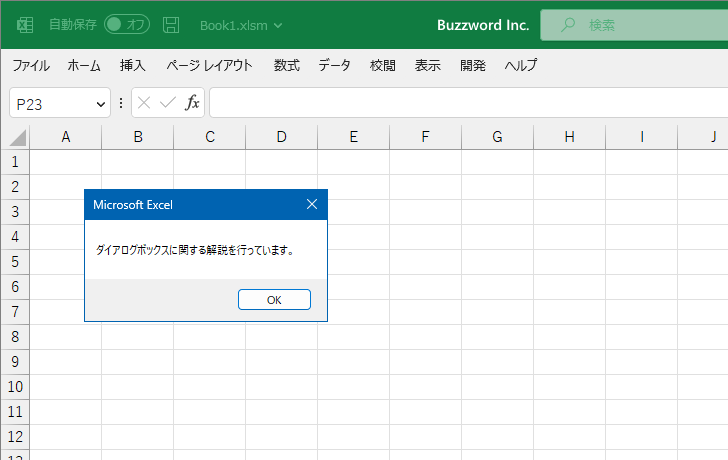The height and width of the screenshot is (460, 728).
Task: Click the formula bar cancel X icon
Action: [144, 103]
